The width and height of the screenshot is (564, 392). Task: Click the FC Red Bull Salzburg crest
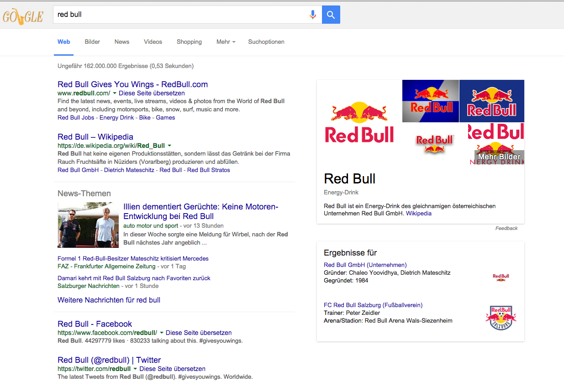click(501, 318)
